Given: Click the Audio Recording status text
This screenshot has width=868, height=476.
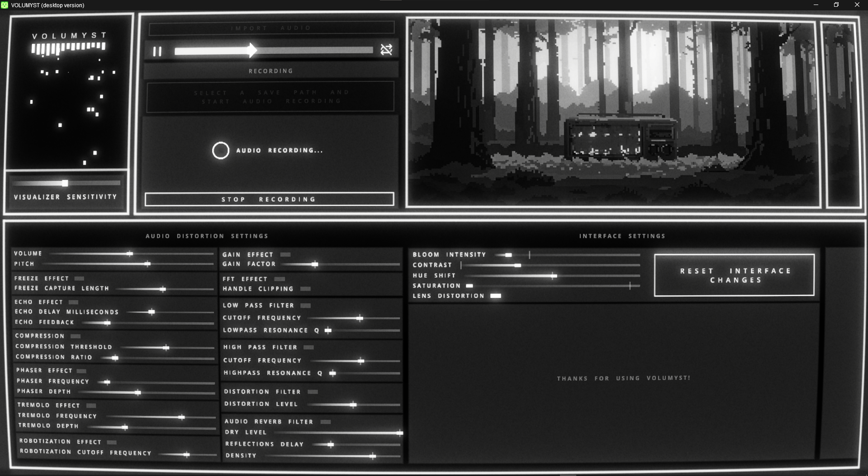Looking at the screenshot, I should point(280,151).
